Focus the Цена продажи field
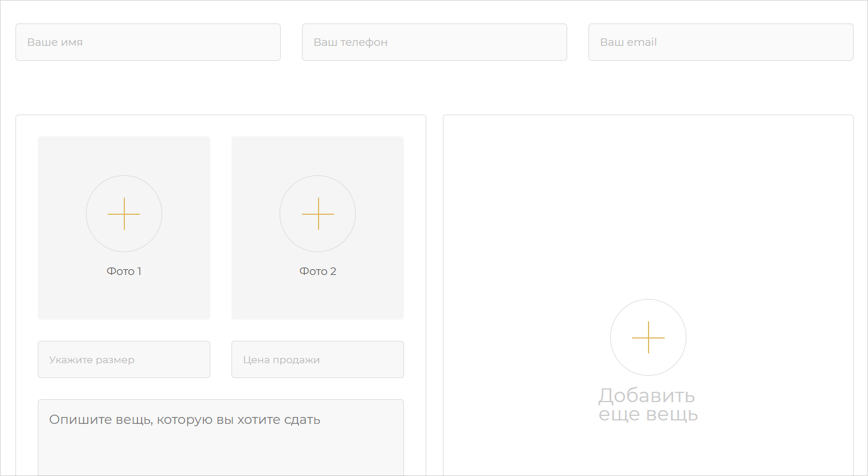Image resolution: width=868 pixels, height=476 pixels. pyautogui.click(x=317, y=360)
